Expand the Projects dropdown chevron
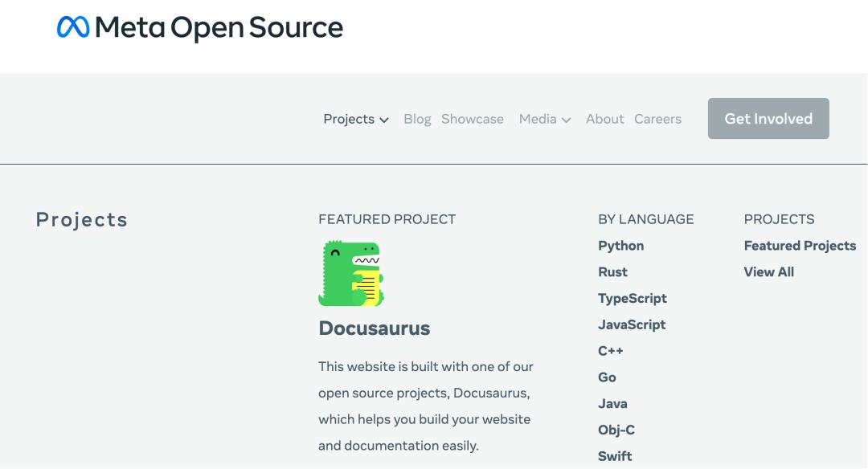This screenshot has height=469, width=868. 384,120
